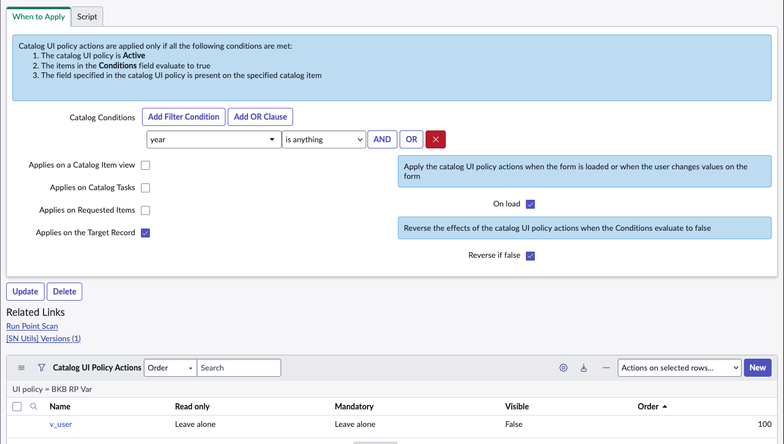
Task: Click the list Search input field
Action: click(x=238, y=368)
